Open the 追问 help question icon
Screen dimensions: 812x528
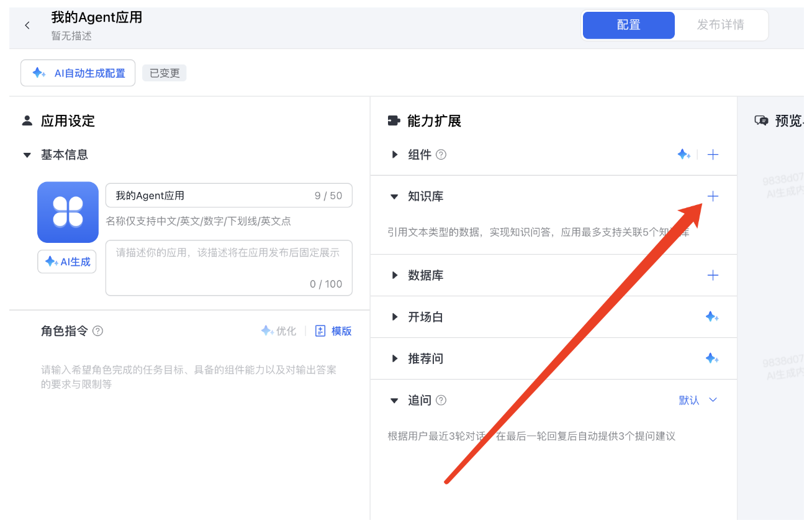(441, 401)
